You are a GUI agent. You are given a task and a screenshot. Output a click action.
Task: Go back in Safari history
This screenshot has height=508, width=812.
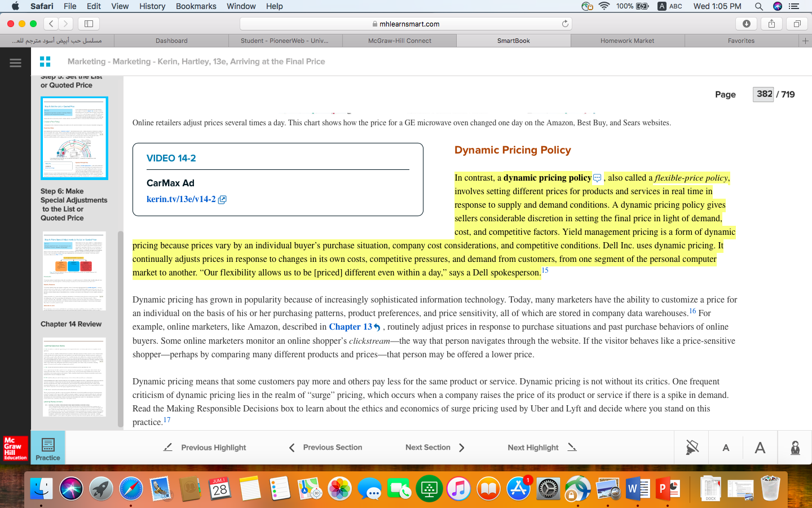point(51,24)
